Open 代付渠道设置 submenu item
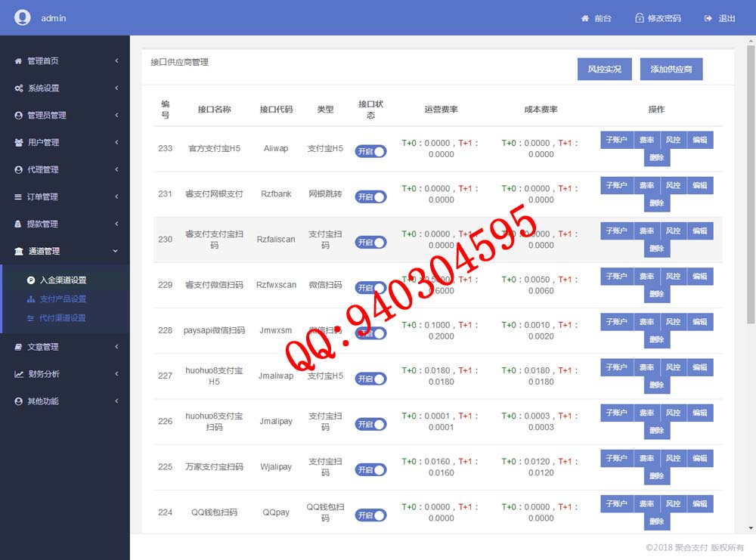The height and width of the screenshot is (560, 756). tap(64, 318)
